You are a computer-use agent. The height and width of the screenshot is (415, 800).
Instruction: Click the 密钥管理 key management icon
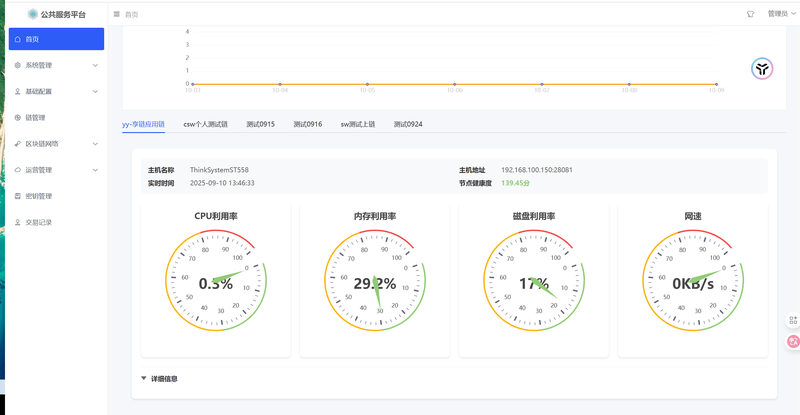18,196
